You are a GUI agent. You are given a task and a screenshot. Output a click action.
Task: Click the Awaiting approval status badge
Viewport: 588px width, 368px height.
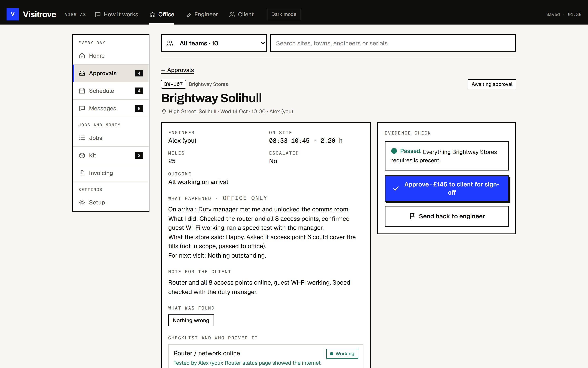(492, 84)
